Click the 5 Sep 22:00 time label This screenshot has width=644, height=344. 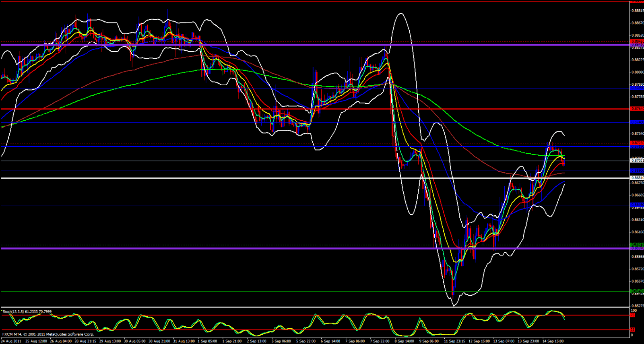(306, 341)
